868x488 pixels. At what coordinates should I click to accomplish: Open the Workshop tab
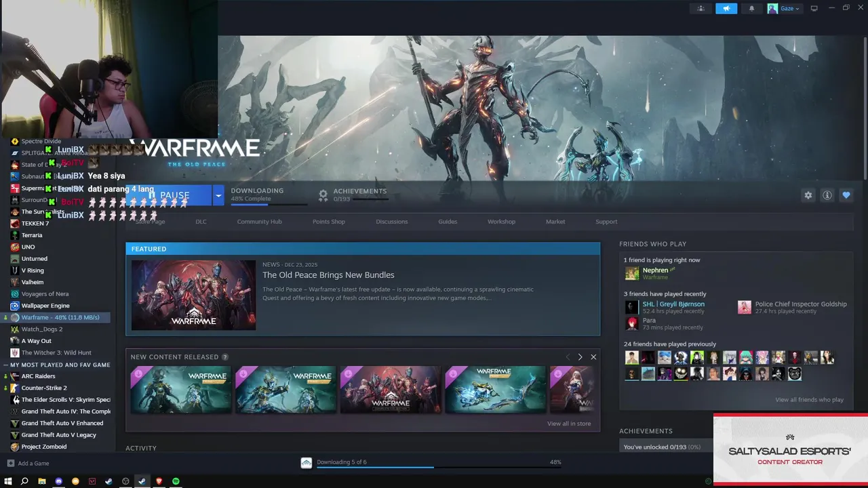(501, 222)
